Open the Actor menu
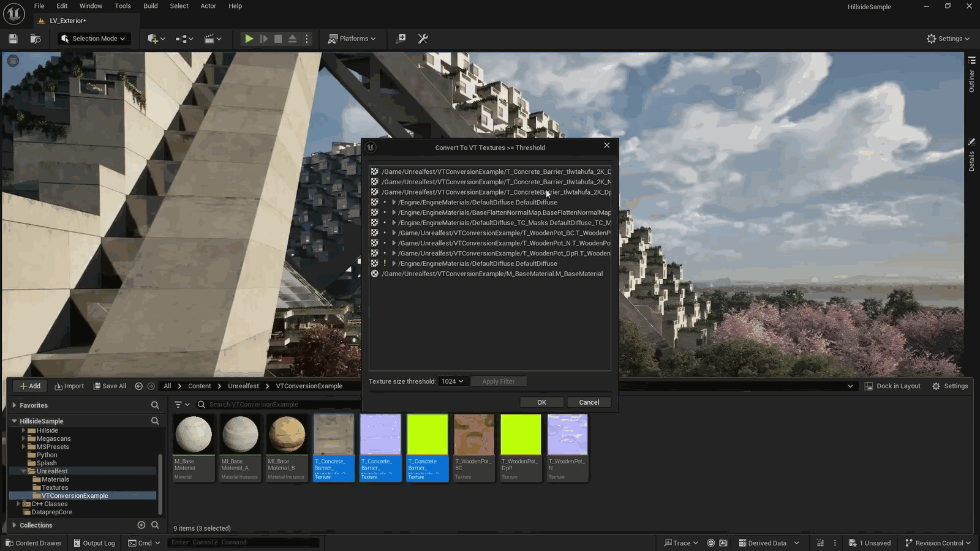The height and width of the screenshot is (551, 980). [x=208, y=6]
